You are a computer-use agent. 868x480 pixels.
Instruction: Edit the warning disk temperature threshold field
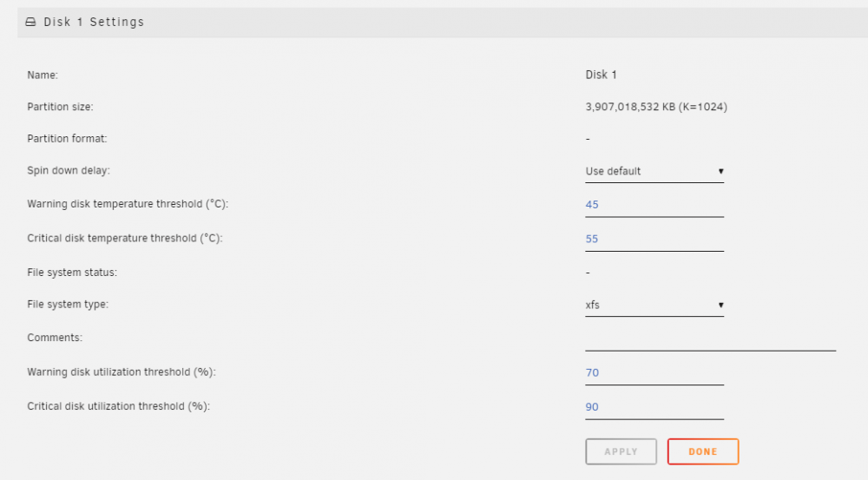click(654, 205)
